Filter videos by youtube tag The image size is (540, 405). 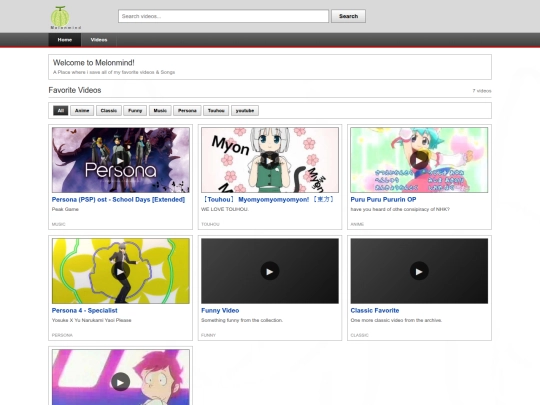pyautogui.click(x=245, y=111)
